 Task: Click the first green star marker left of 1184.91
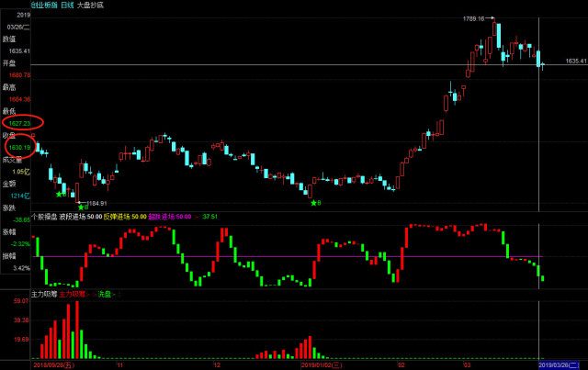61,195
